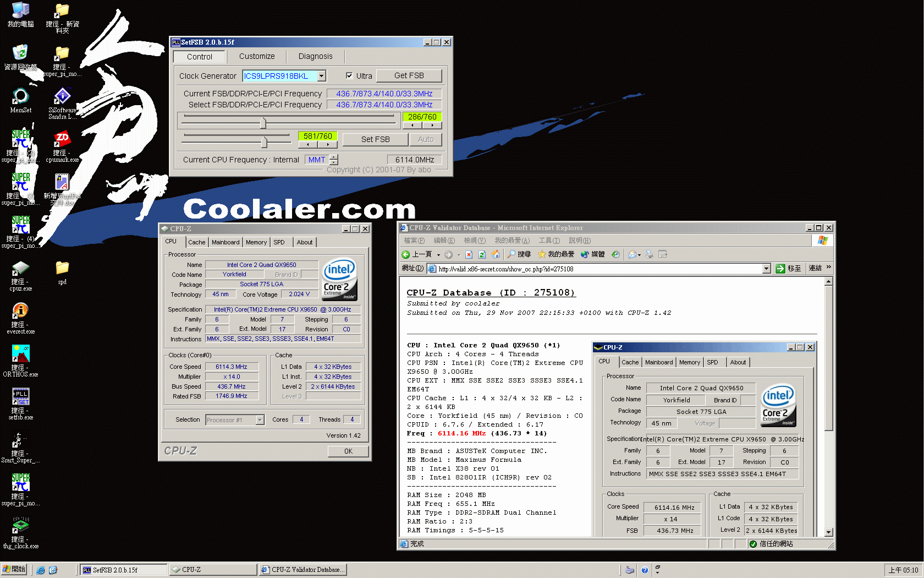Open the thg_clock.exe desktop shortcut
This screenshot has height=578, width=924.
[20, 533]
